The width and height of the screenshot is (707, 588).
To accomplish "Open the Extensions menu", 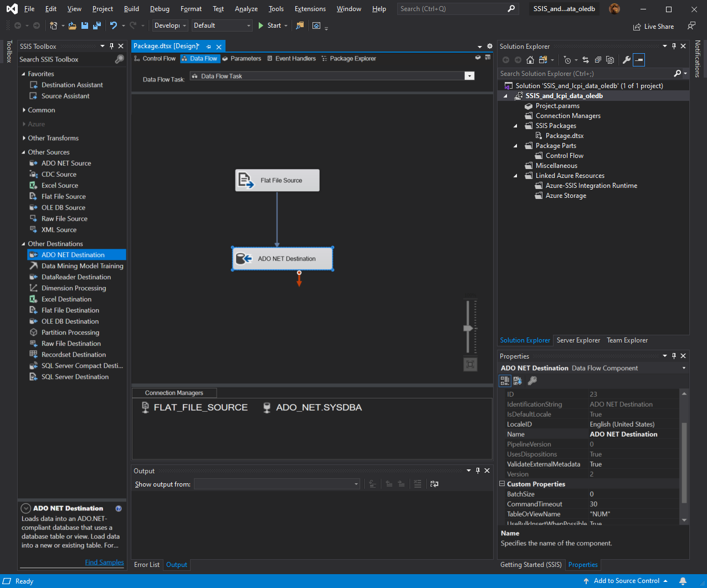I will [310, 9].
